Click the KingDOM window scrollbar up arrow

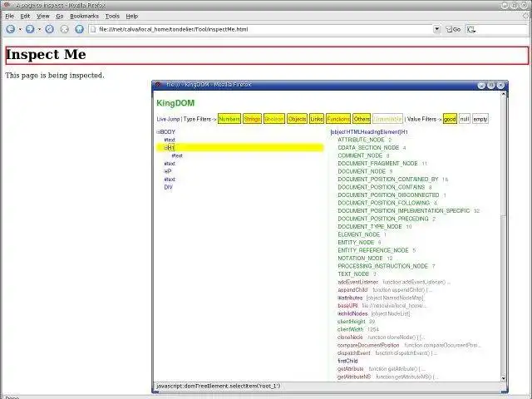pos(504,94)
